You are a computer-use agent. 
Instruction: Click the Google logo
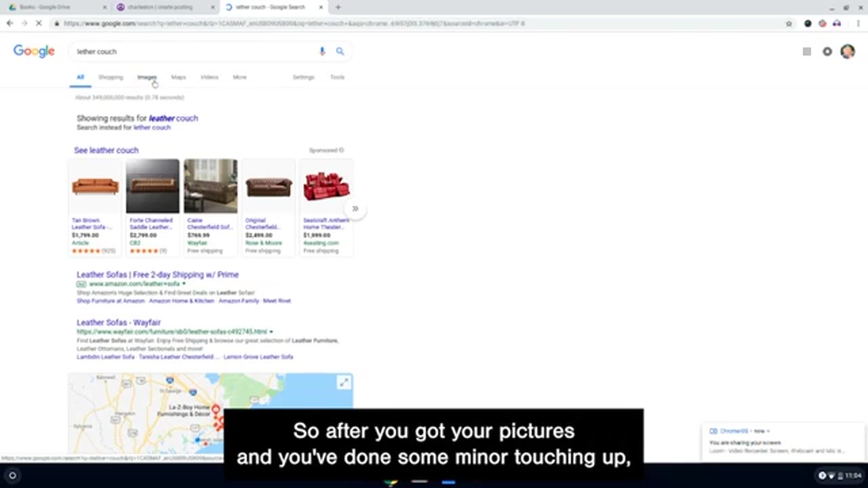pyautogui.click(x=34, y=52)
